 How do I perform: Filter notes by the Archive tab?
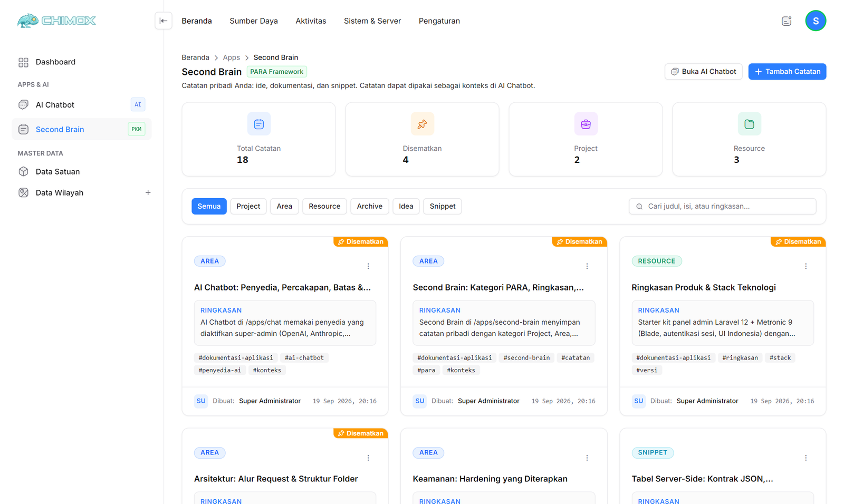[x=369, y=206]
